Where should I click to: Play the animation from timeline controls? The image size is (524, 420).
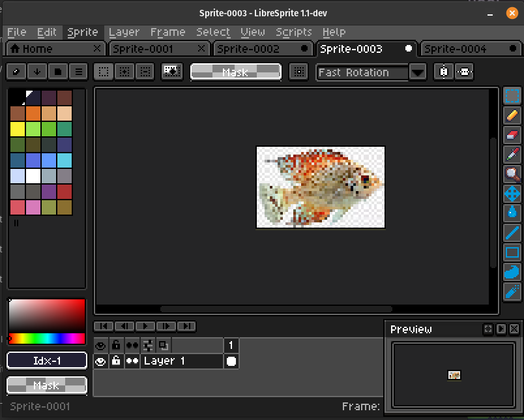[145, 326]
